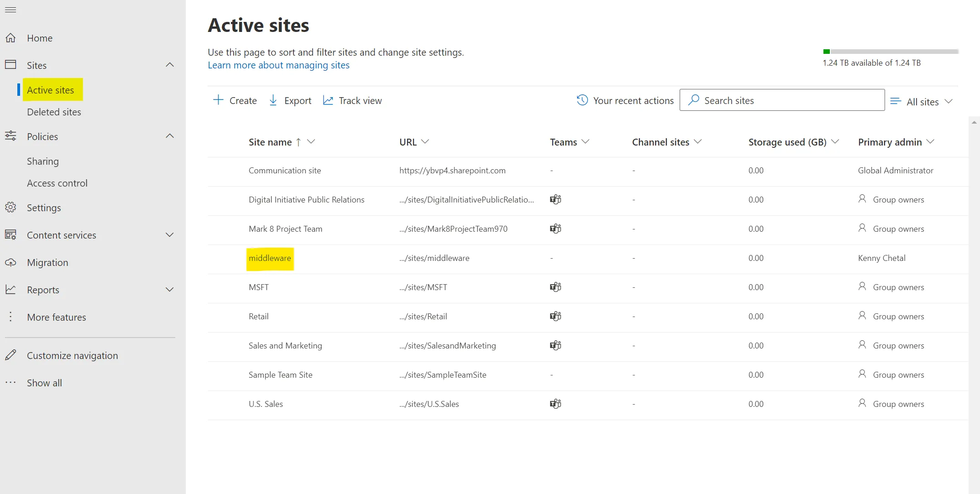Click the Track view chart icon

tap(328, 100)
